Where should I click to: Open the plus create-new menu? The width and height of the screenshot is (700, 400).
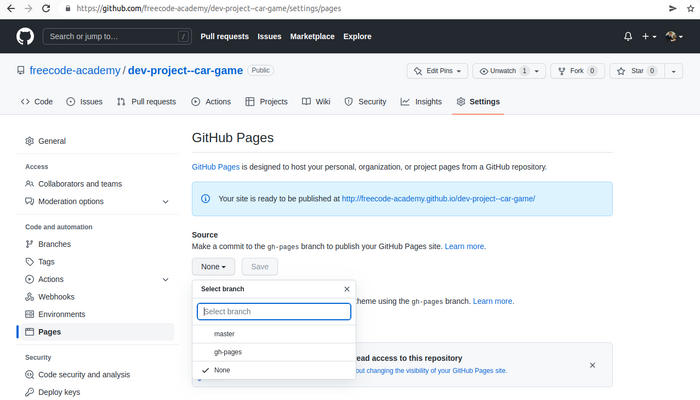[x=649, y=36]
